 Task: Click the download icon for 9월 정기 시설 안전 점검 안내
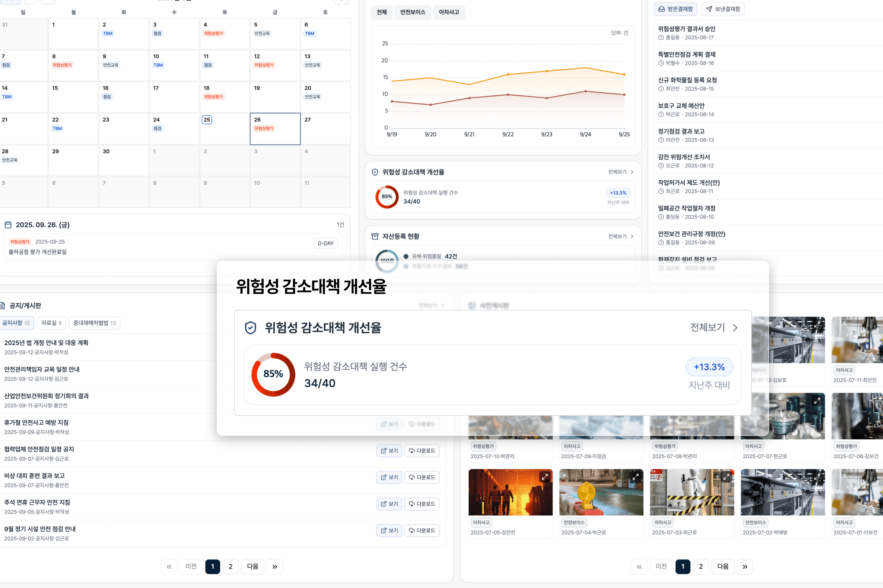coord(412,530)
